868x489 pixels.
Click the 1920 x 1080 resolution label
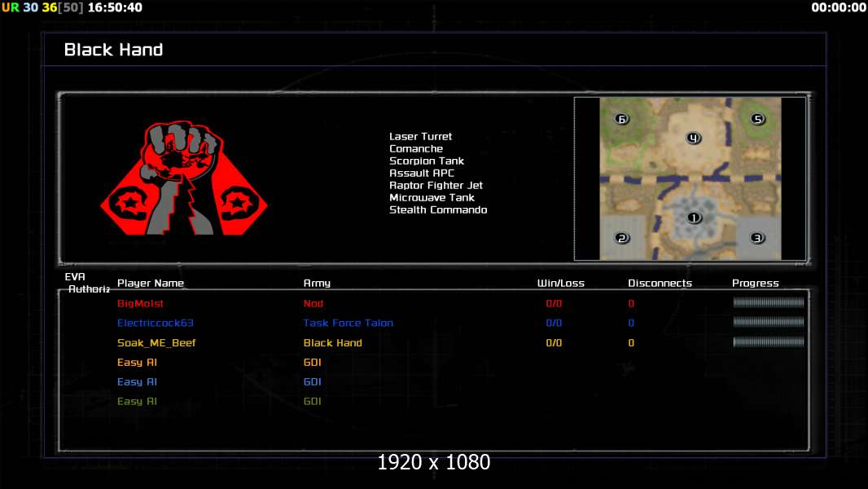pos(433,462)
